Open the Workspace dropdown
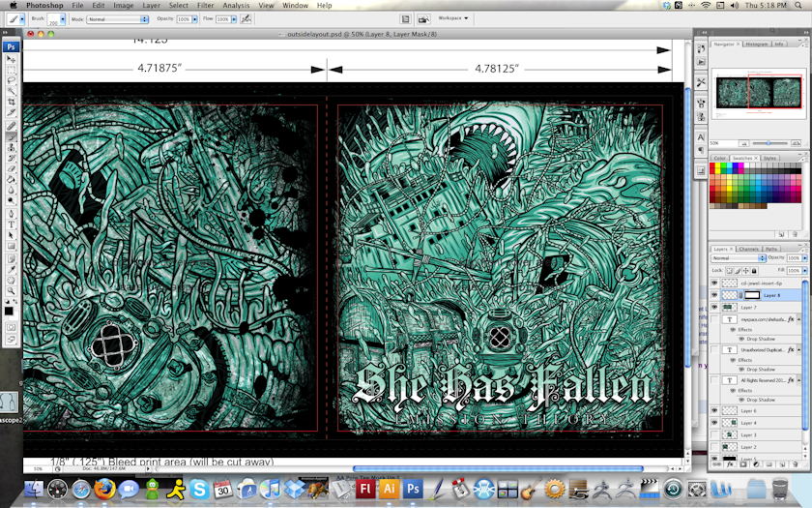This screenshot has height=508, width=812. pos(453,17)
